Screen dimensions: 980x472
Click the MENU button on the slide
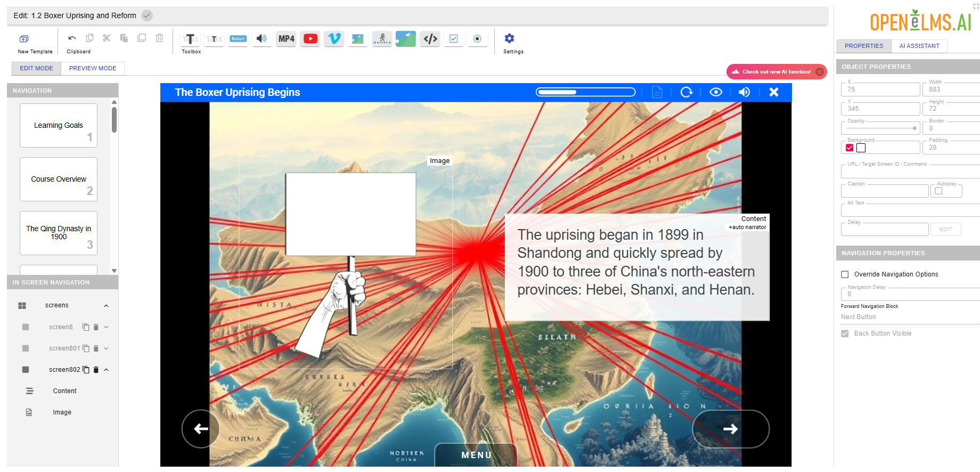pyautogui.click(x=476, y=455)
